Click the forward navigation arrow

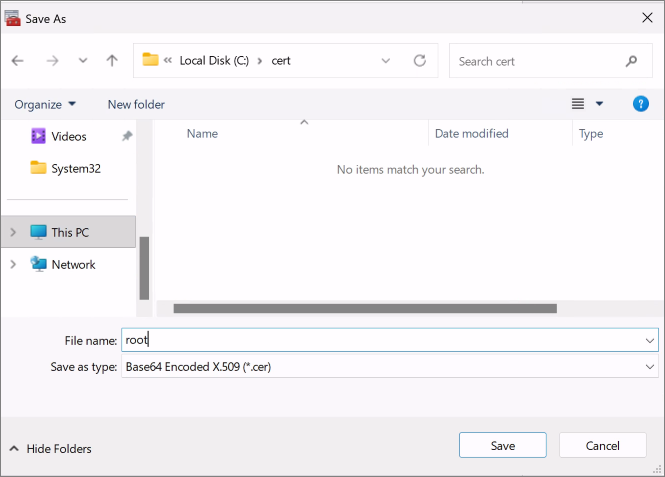tap(52, 61)
